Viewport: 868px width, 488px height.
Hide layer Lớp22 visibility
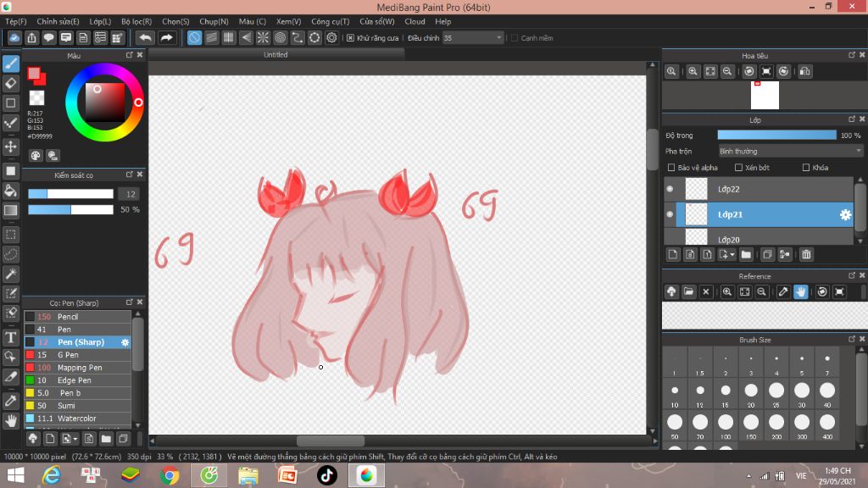(x=670, y=189)
